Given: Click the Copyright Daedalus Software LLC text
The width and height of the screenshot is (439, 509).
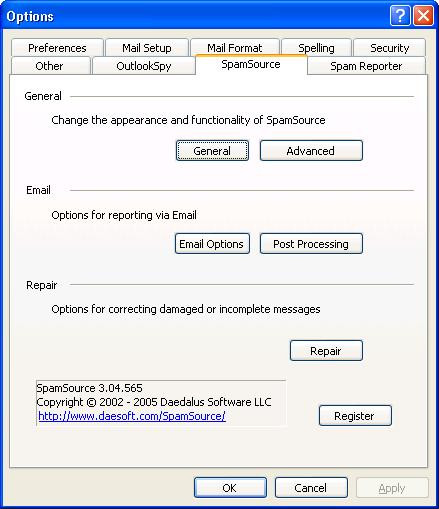Looking at the screenshot, I should [x=154, y=402].
